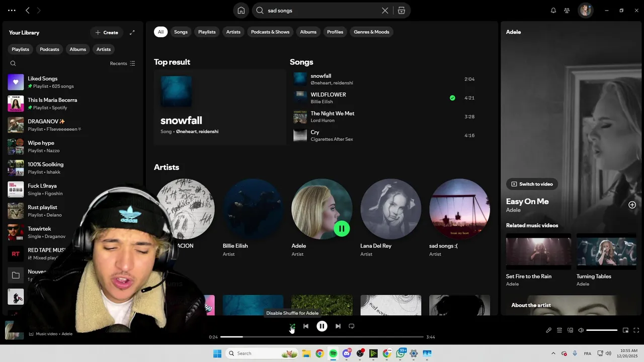Image resolution: width=644 pixels, height=362 pixels.
Task: Open Wipe hype playlist
Action: click(x=73, y=146)
